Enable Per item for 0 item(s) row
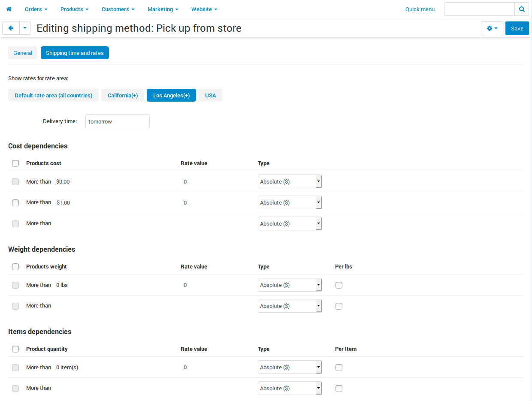Viewport: 532px width, 401px height. pyautogui.click(x=339, y=368)
